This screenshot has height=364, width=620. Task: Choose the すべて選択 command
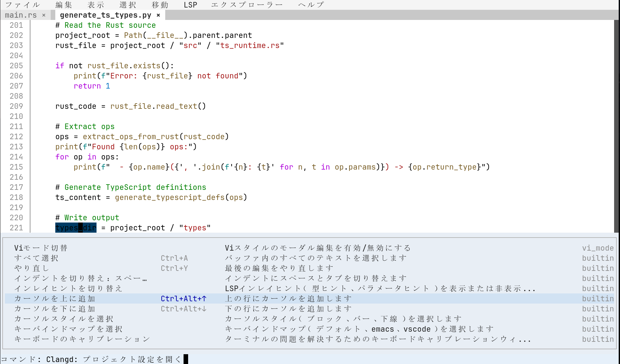pos(36,258)
